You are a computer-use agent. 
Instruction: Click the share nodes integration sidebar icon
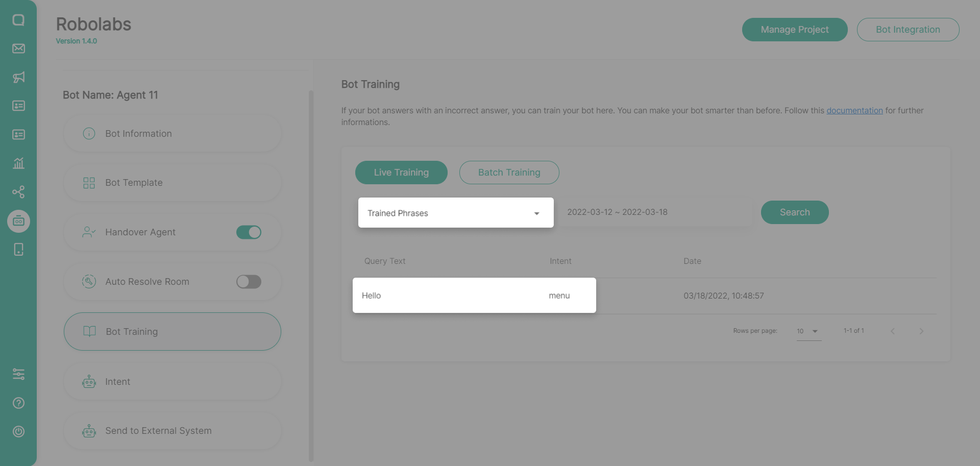[x=18, y=192]
